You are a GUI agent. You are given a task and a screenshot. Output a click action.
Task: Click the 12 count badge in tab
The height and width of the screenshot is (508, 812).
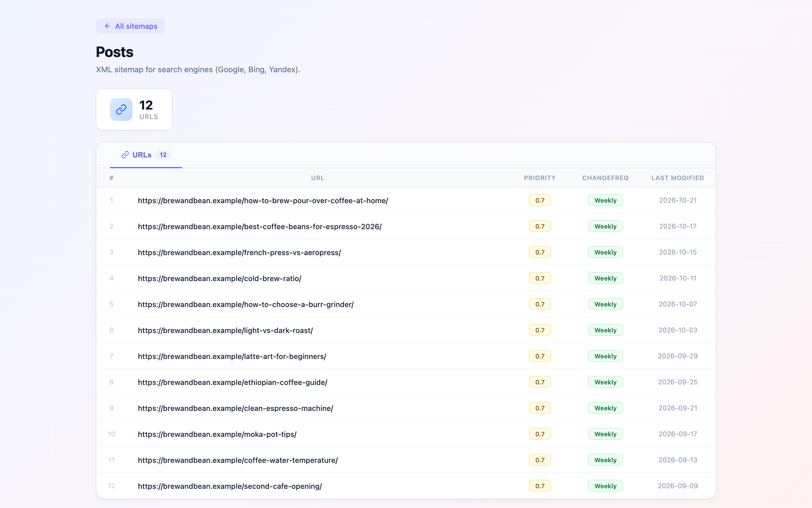163,155
